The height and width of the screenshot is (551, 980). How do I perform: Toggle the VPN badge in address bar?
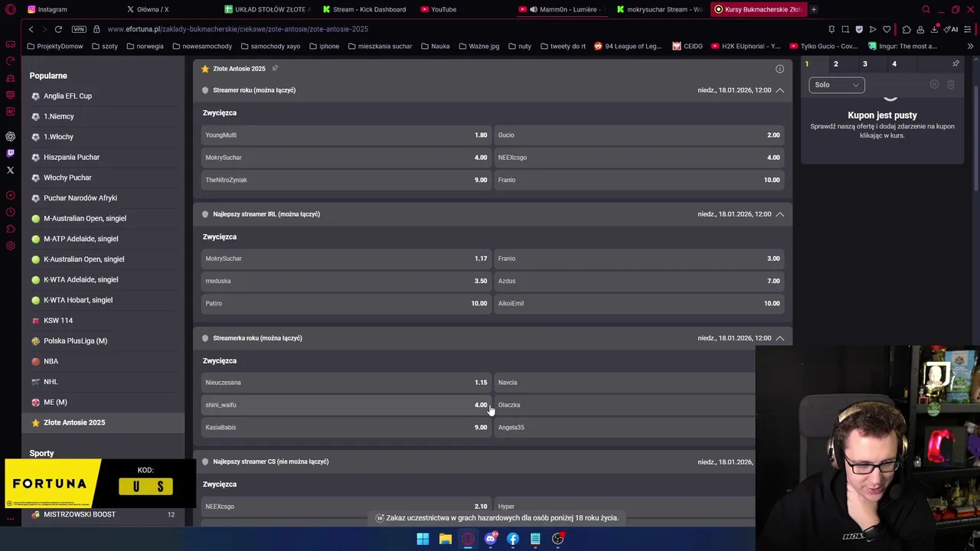79,29
